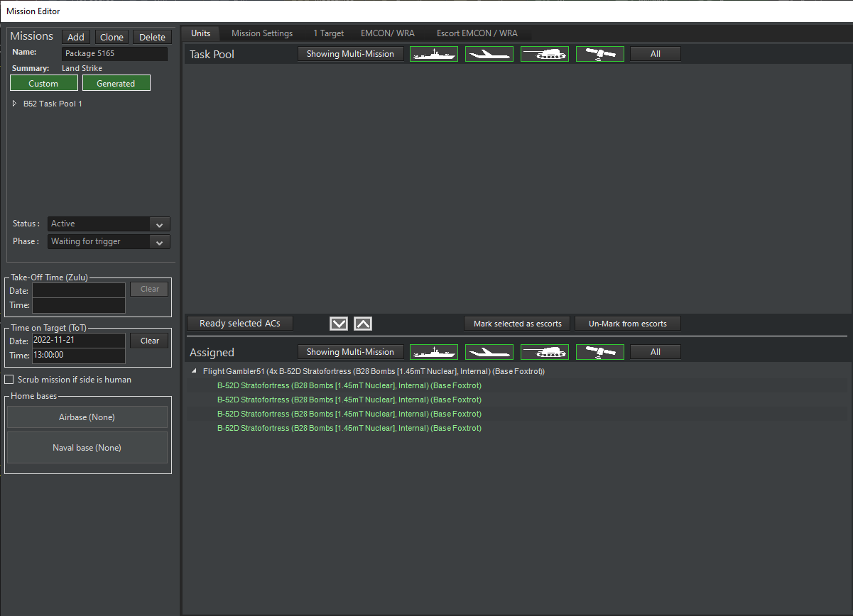The width and height of the screenshot is (853, 616).
Task: Edit the mission Name field Package 5165
Action: pos(115,53)
